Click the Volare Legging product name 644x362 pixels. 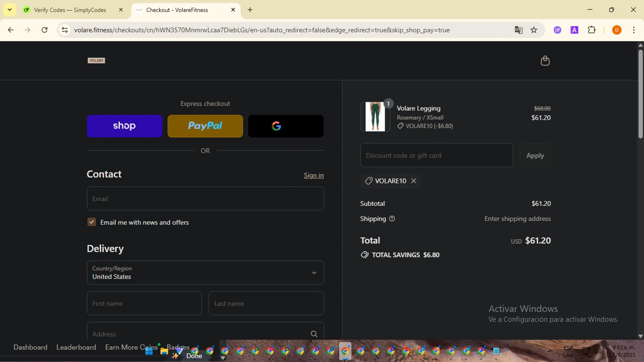coord(419,108)
